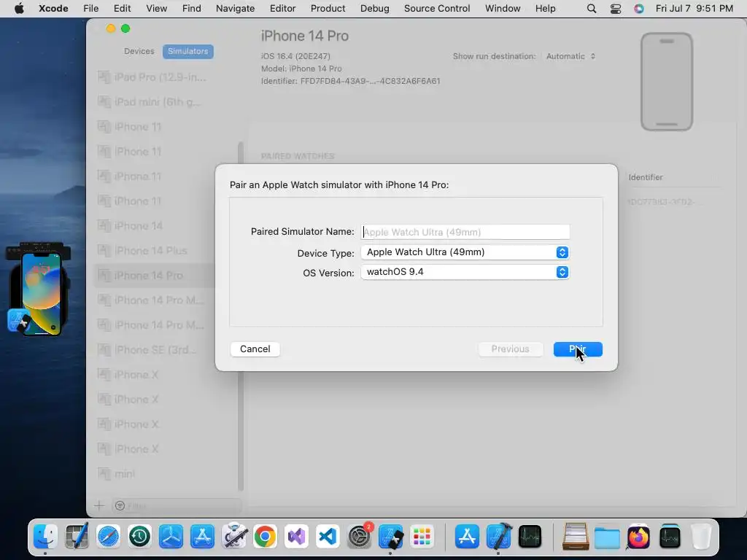Open Control Center in menu bar
747x560 pixels.
(616, 9)
